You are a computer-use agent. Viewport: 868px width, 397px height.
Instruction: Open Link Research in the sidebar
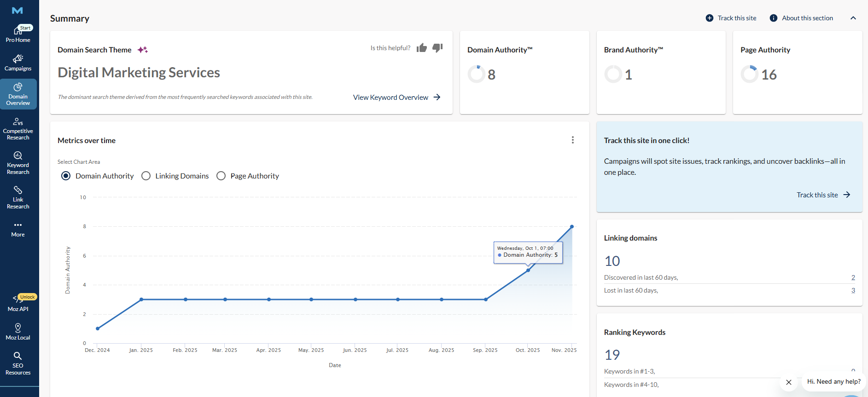[18, 197]
